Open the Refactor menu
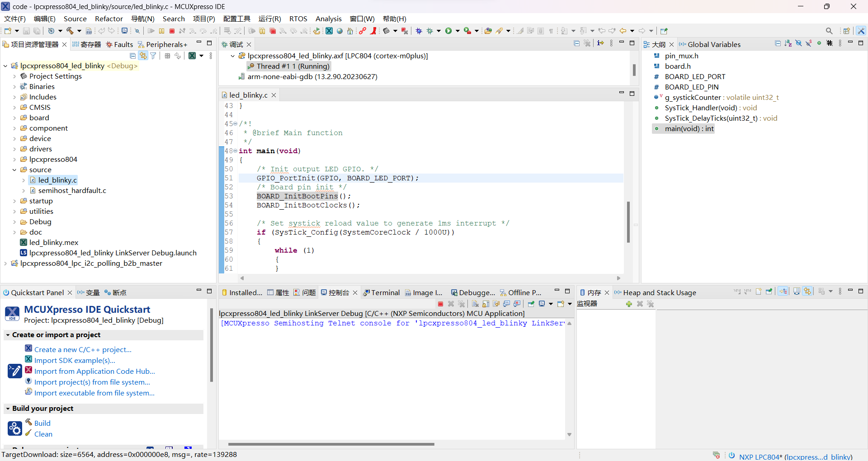Screen dimensions: 868x461 [109, 19]
